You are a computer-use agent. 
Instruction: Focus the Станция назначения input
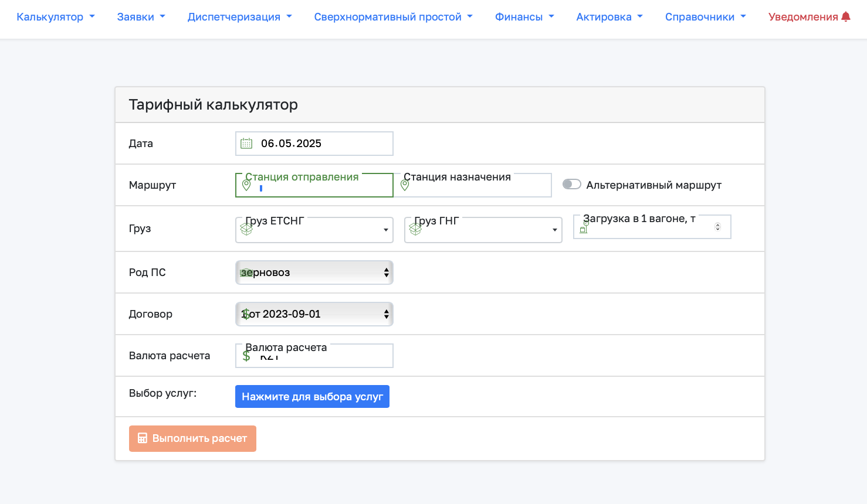473,185
